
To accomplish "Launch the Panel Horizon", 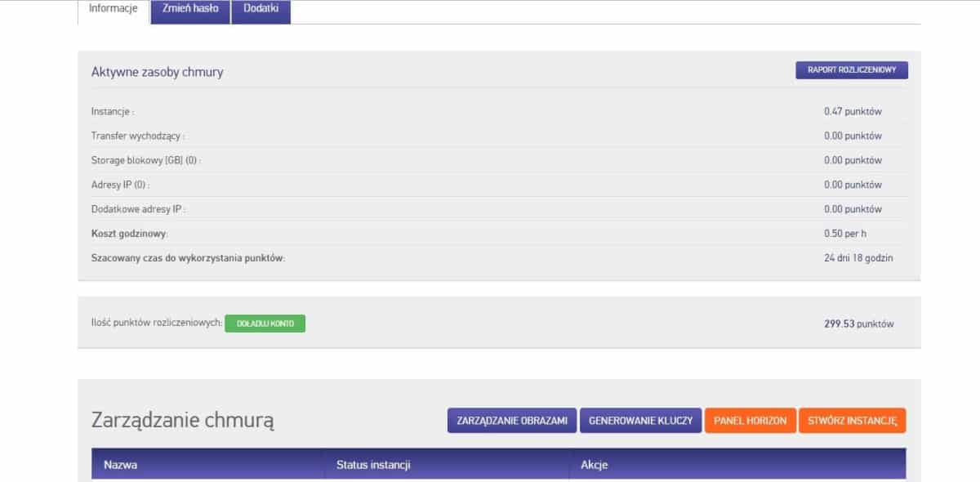I will pyautogui.click(x=750, y=421).
